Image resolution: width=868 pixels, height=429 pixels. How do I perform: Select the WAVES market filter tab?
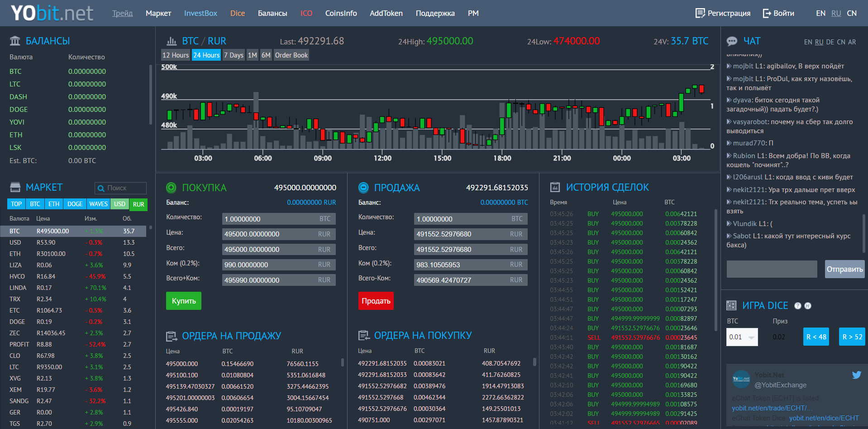pyautogui.click(x=98, y=204)
